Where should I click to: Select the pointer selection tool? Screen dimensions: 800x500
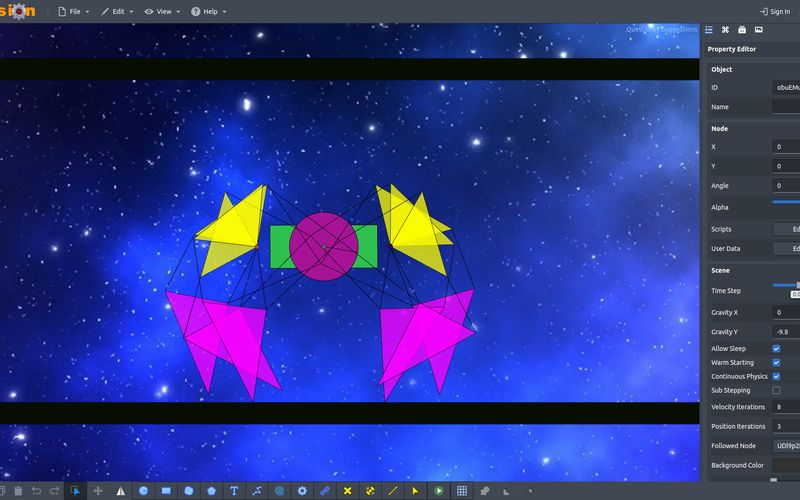click(75, 491)
